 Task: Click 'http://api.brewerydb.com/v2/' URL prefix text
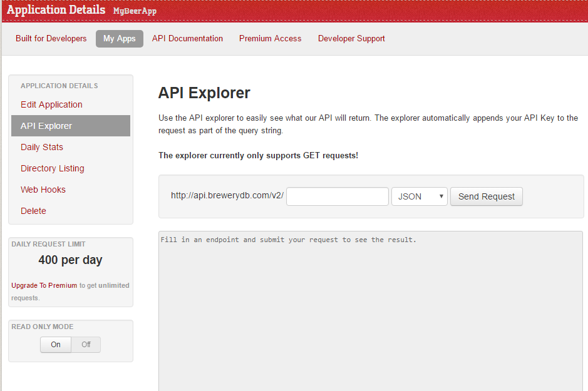(227, 195)
